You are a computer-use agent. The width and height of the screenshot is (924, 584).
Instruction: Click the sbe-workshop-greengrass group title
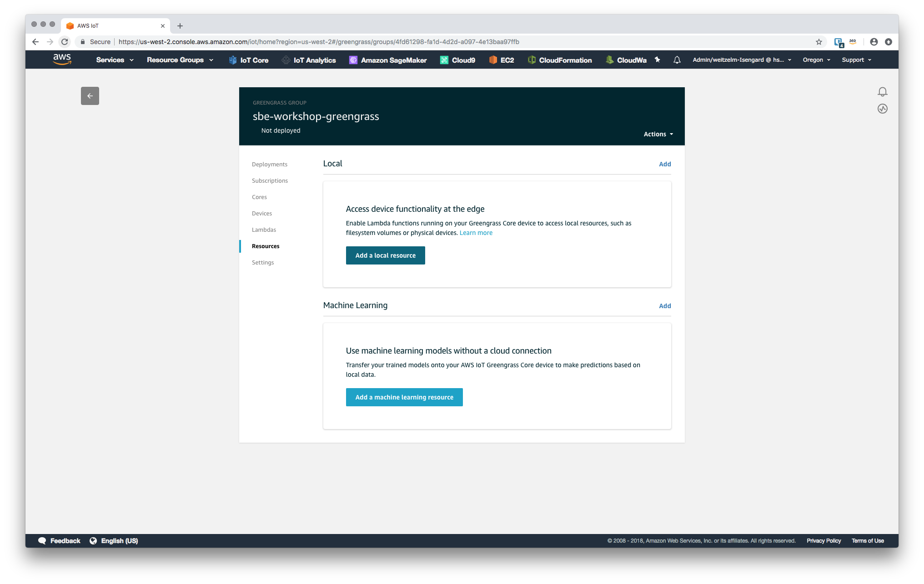[x=316, y=116]
